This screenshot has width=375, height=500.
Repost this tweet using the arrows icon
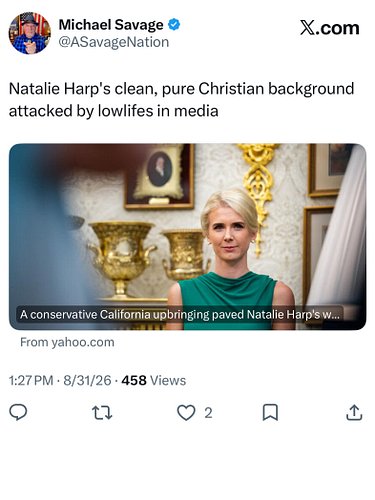pos(102,413)
